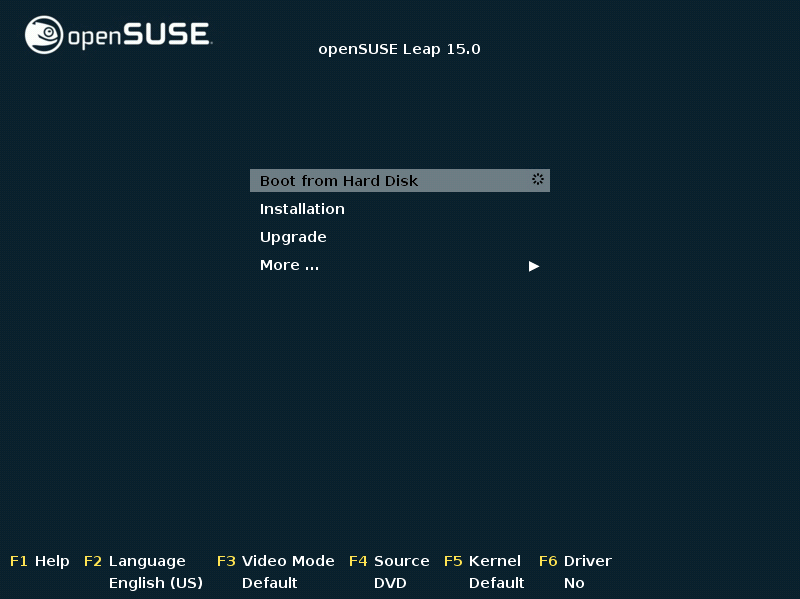Open the F3 Video Mode options
This screenshot has height=599, width=800.
[275, 561]
